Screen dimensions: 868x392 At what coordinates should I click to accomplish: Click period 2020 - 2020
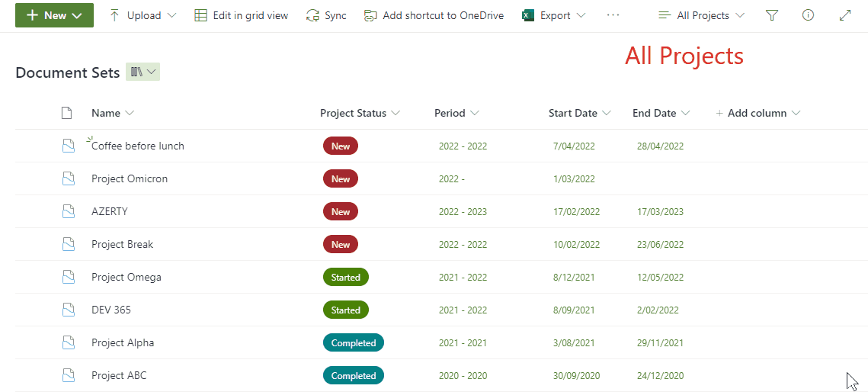[x=463, y=375]
